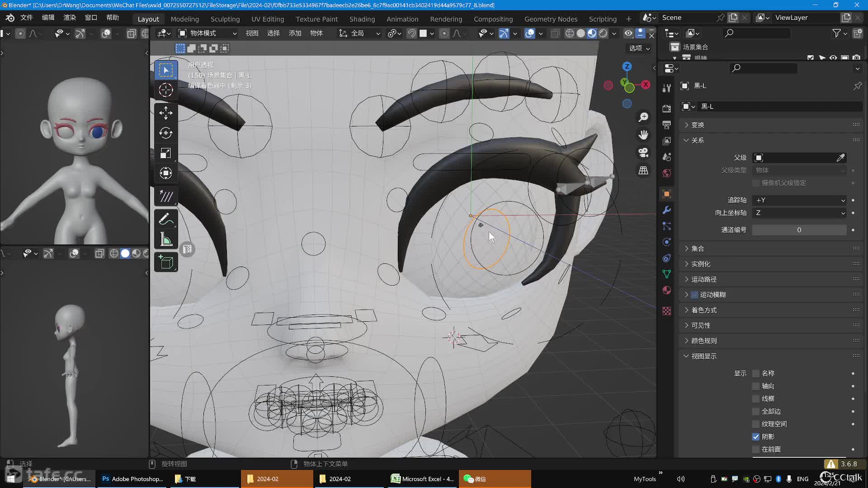The height and width of the screenshot is (488, 868).
Task: Enable 全部边 display checkbox
Action: [x=756, y=411]
